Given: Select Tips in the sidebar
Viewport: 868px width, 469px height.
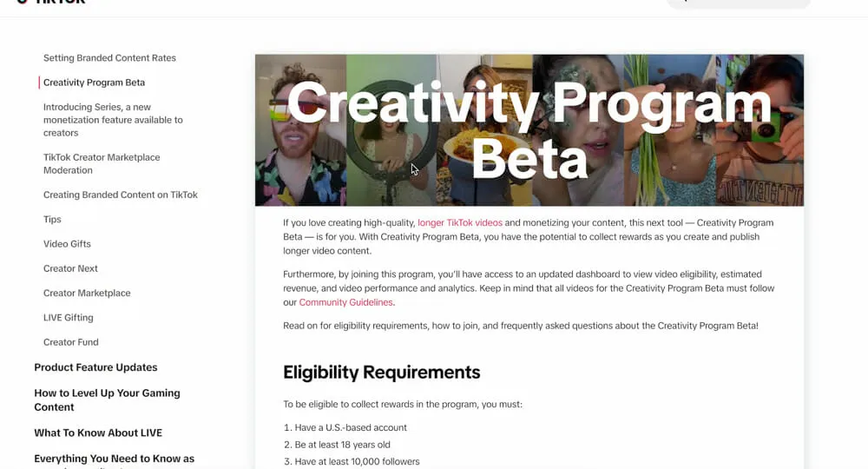Looking at the screenshot, I should pos(52,220).
